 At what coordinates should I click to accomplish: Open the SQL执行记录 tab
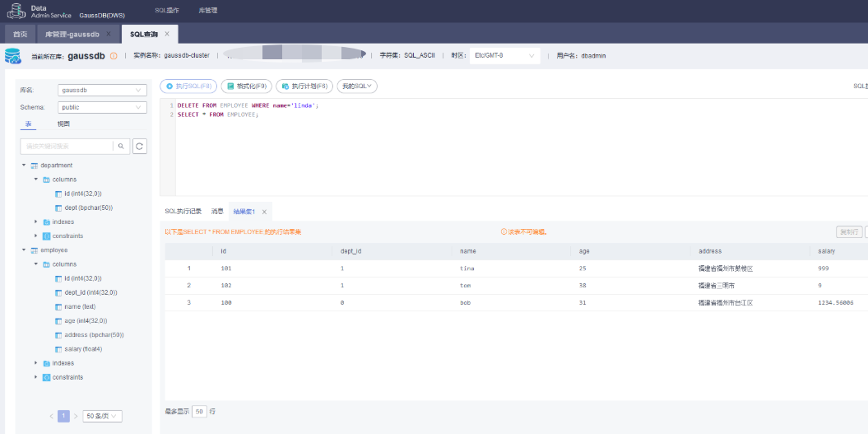pos(183,212)
